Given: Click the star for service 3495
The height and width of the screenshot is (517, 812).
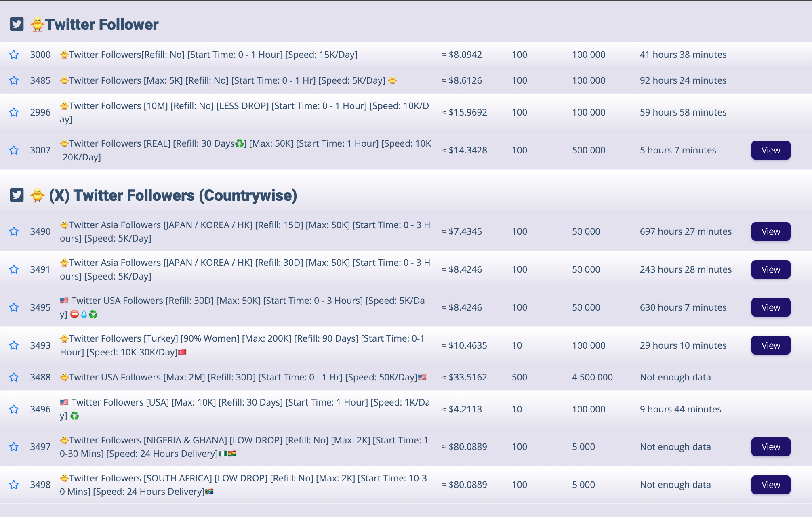Looking at the screenshot, I should coord(14,307).
